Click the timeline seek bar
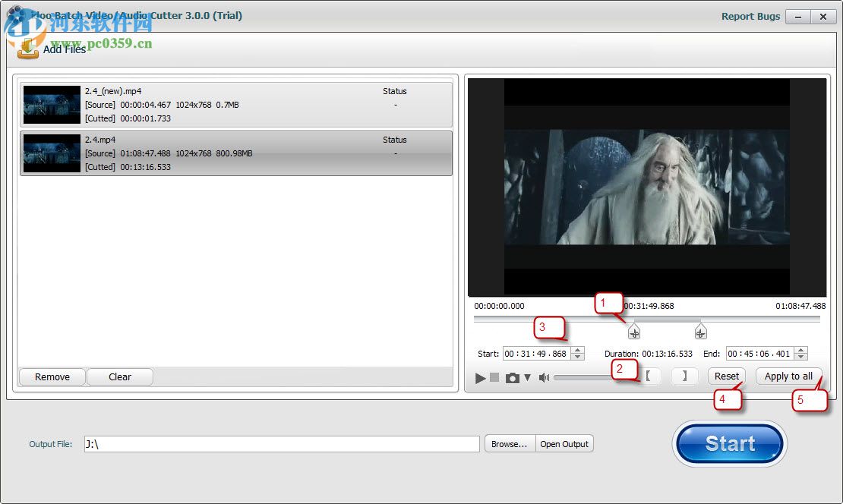The width and height of the screenshot is (843, 504). tap(647, 319)
